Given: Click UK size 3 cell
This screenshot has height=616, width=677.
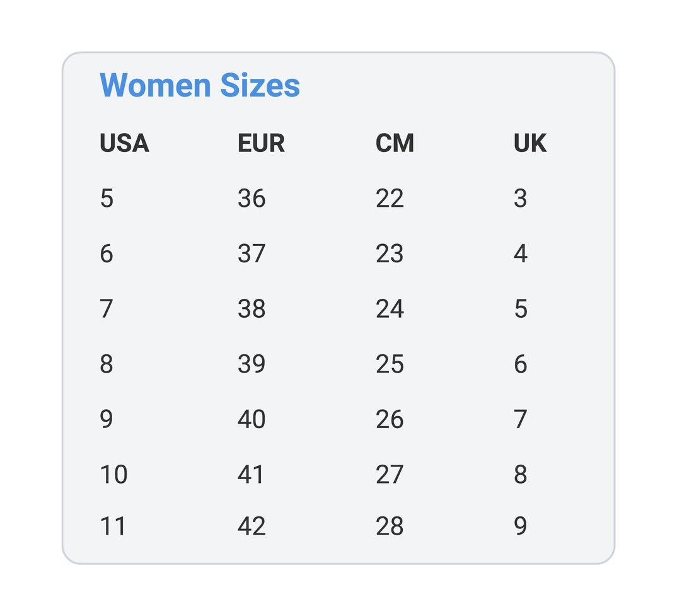Looking at the screenshot, I should click(520, 199).
